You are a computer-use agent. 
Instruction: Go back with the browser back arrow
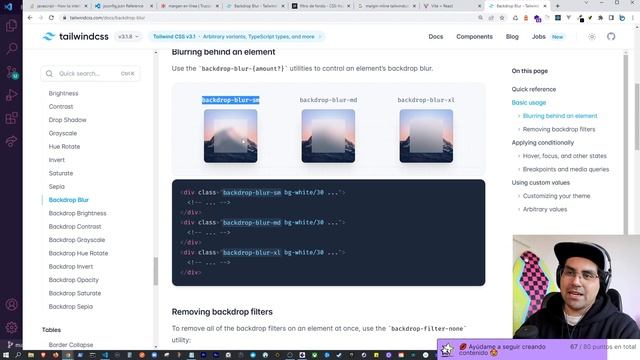click(x=30, y=18)
